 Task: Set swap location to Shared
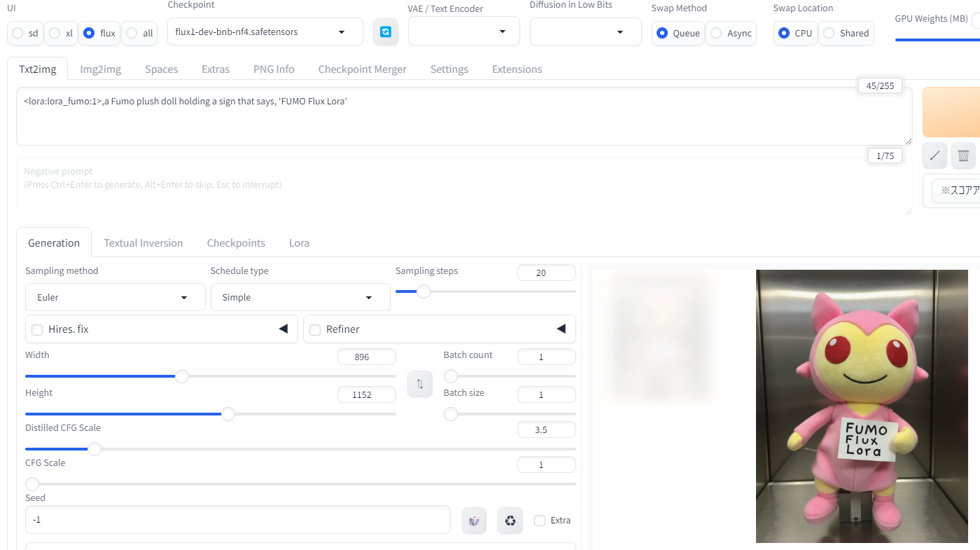[847, 33]
